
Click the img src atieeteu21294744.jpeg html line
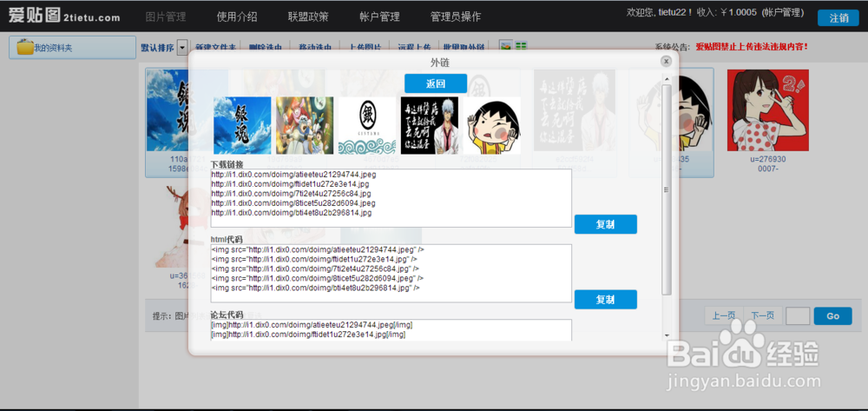point(318,249)
